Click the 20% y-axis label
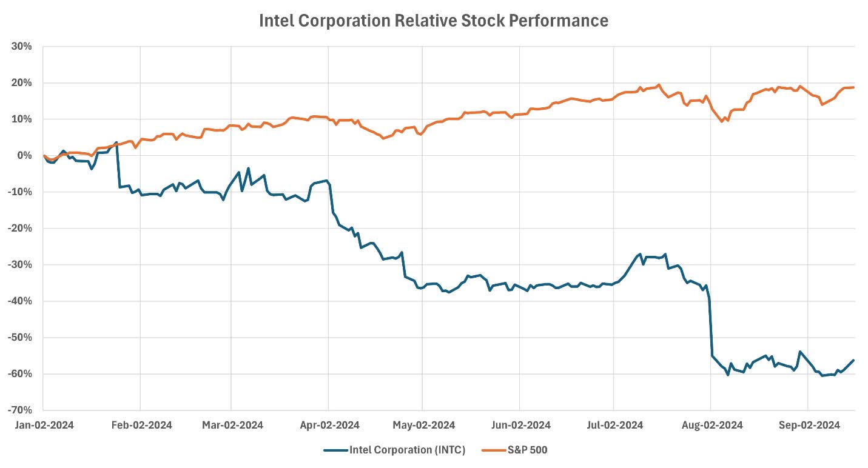The image size is (868, 468). pyautogui.click(x=21, y=83)
